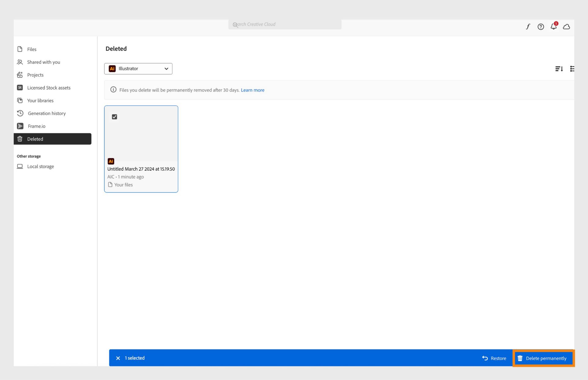Click the '1 selected' label

pyautogui.click(x=135, y=358)
